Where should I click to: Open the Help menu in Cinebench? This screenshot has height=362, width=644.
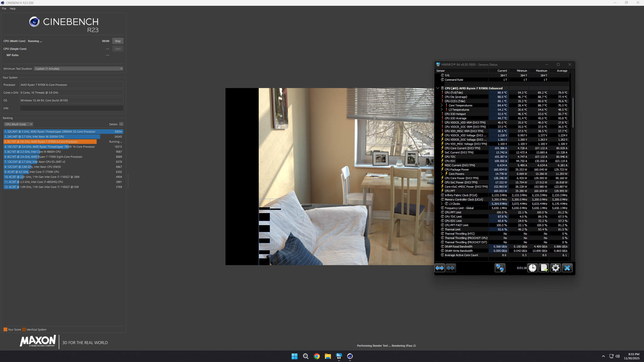tap(13, 9)
